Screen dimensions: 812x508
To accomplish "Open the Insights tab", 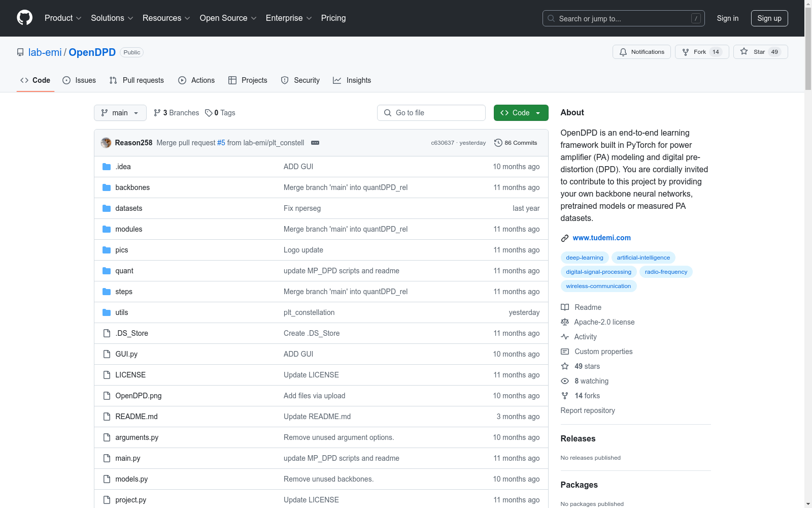I will [352, 80].
